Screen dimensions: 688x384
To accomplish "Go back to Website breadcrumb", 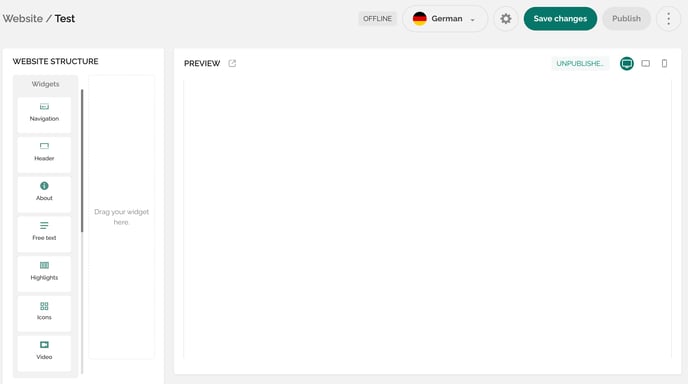I will pos(23,18).
